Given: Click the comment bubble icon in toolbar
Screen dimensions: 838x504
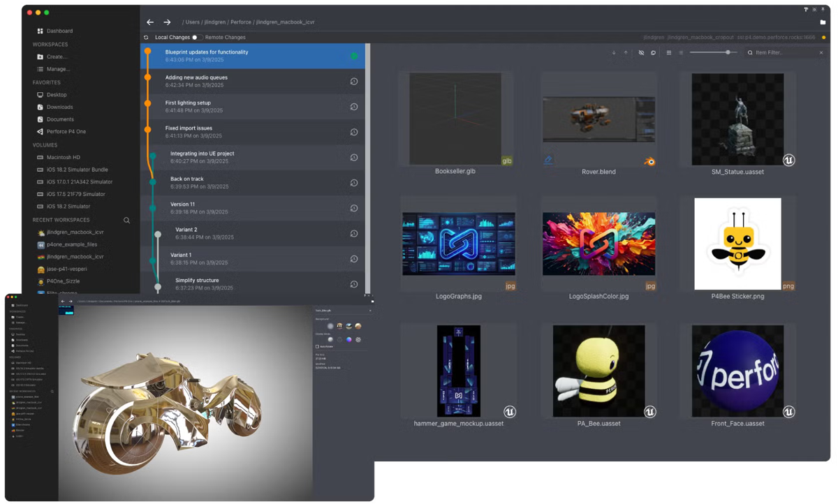Looking at the screenshot, I should [x=653, y=52].
